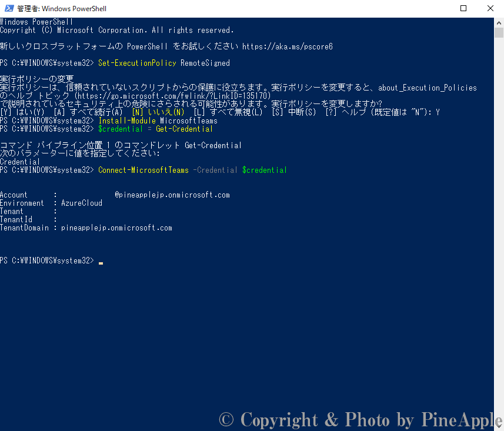Viewport: 504px width, 431px height.
Task: Click the Set-ExecutionPolicy command text
Action: click(x=137, y=63)
